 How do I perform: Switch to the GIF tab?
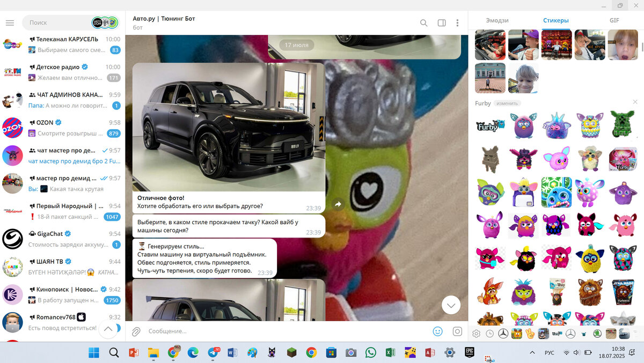614,20
